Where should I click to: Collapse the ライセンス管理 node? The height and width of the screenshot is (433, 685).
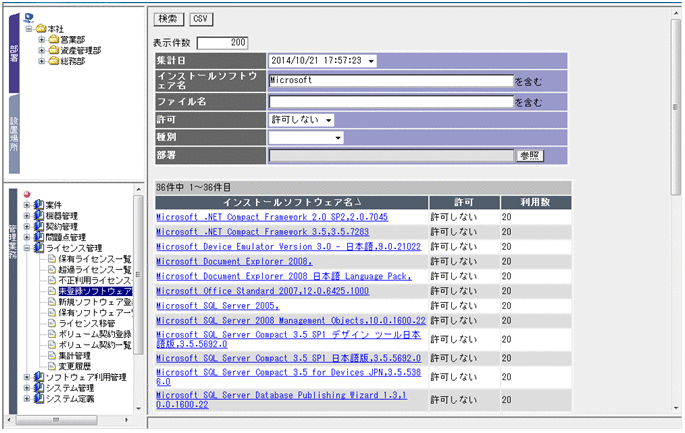pyautogui.click(x=27, y=248)
